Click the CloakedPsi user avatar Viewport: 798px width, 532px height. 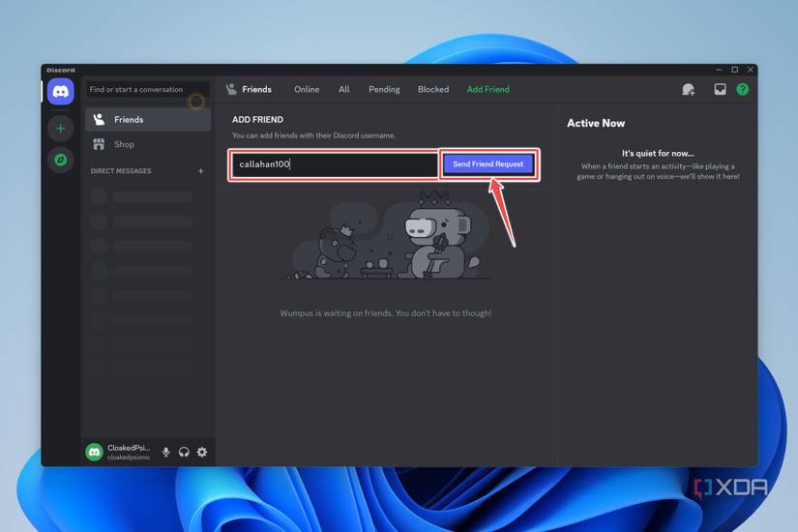click(x=94, y=452)
